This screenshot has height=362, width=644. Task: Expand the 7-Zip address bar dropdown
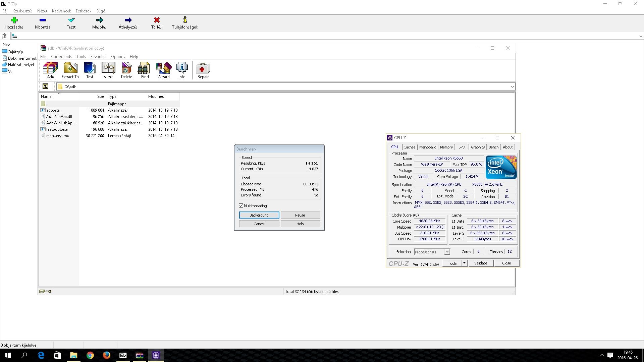pyautogui.click(x=641, y=36)
